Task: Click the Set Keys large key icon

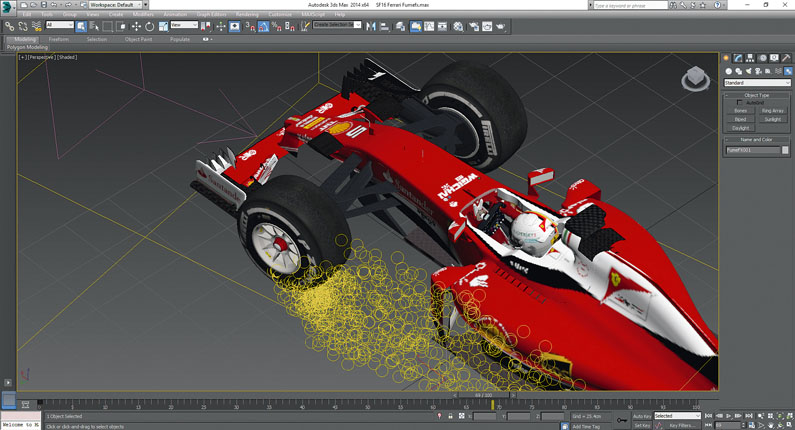Action: point(622,420)
